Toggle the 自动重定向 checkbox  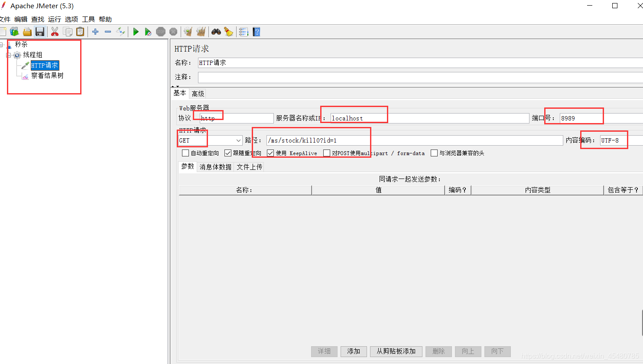[185, 153]
